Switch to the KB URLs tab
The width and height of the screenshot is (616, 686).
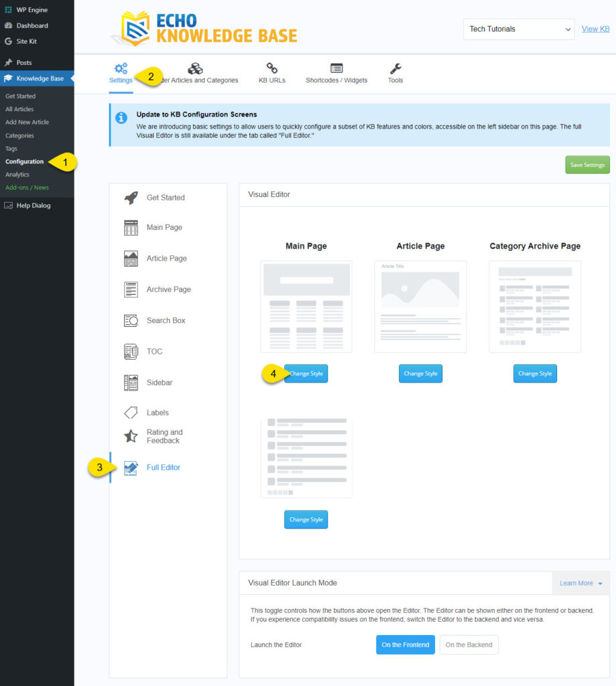271,72
